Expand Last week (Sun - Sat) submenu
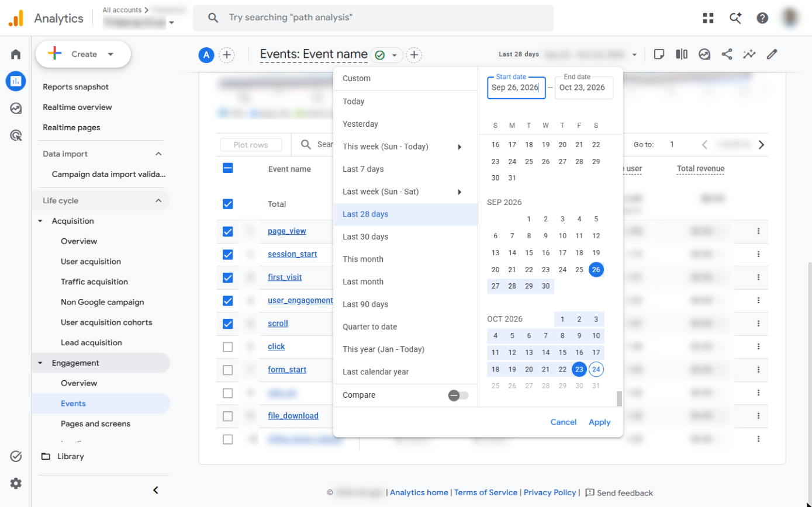 coord(459,192)
